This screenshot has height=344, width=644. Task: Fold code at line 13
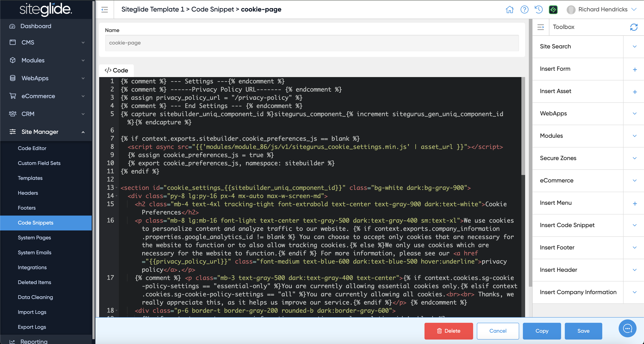tap(116, 188)
